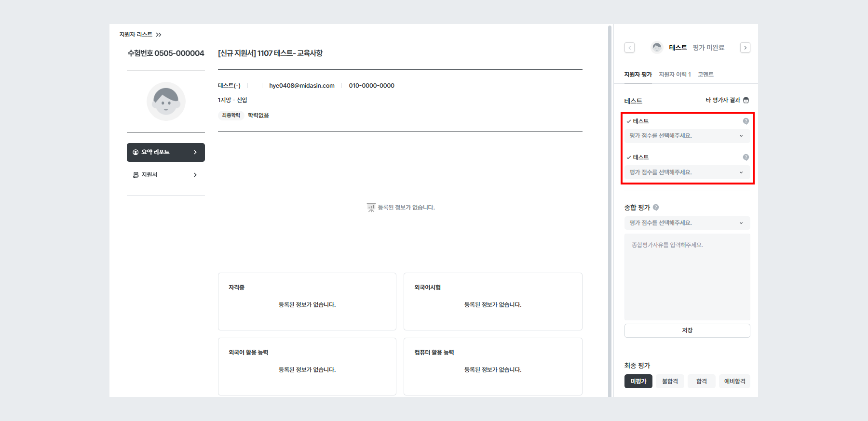868x421 pixels.
Task: Click the posting title [신규 지원서] 1107 테스트- 교육사항
Action: [x=270, y=53]
